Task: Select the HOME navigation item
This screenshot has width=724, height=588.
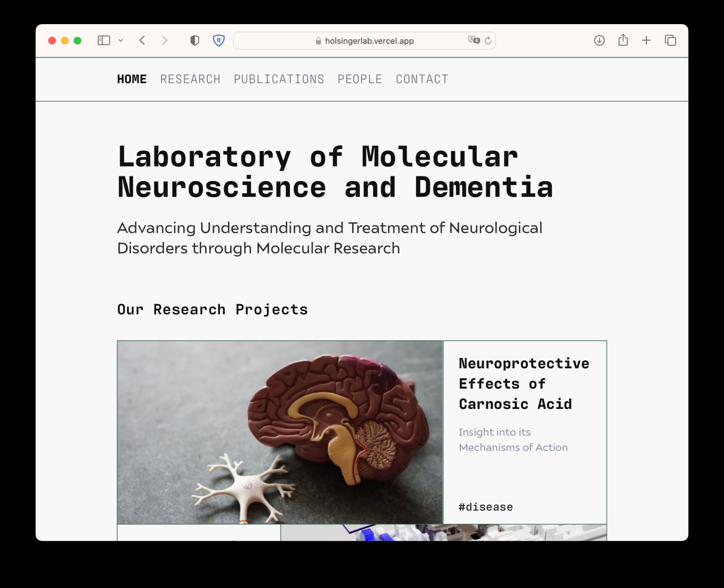Action: coord(132,79)
